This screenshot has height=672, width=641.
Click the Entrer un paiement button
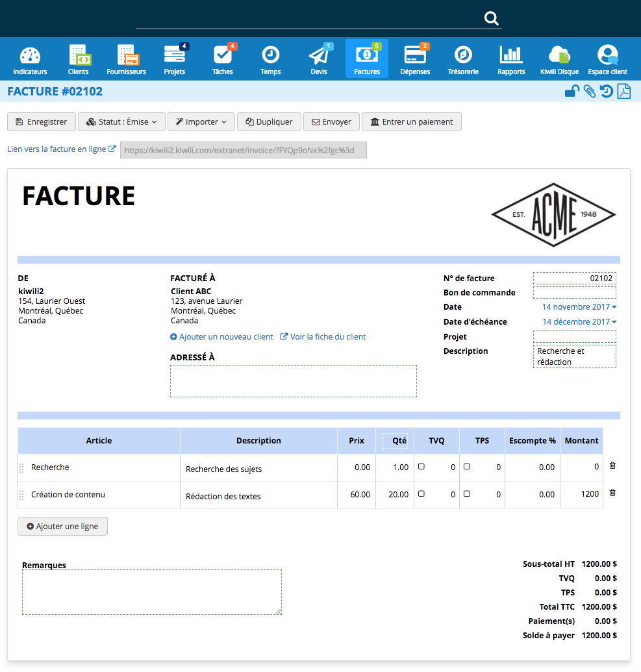tap(412, 122)
